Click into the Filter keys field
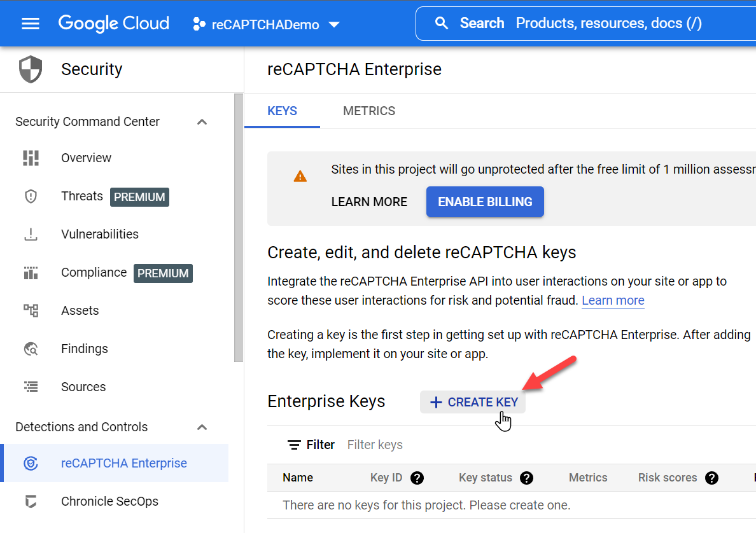 pyautogui.click(x=375, y=445)
